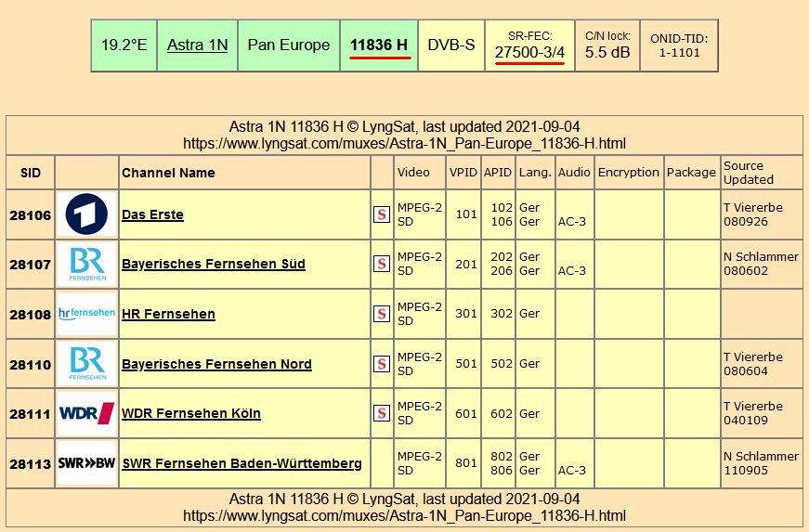Click S icon beside WDR Fernsehen Köln
Viewport: 809px width, 532px height.
coord(381,413)
